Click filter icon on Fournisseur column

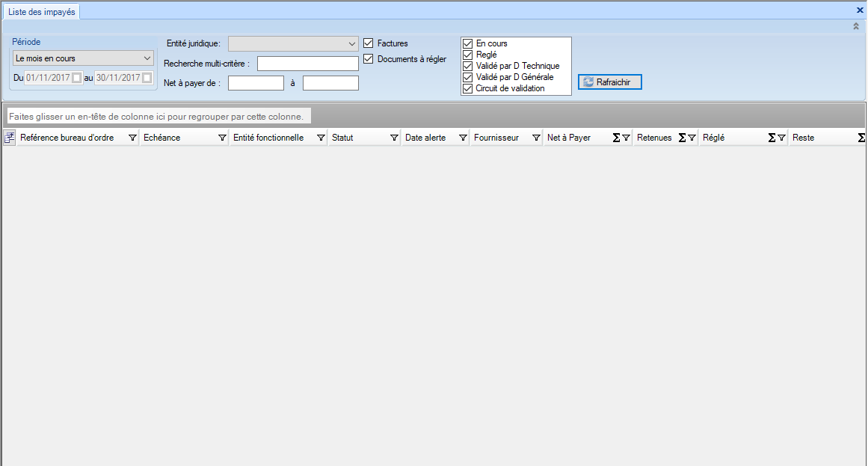(x=536, y=138)
